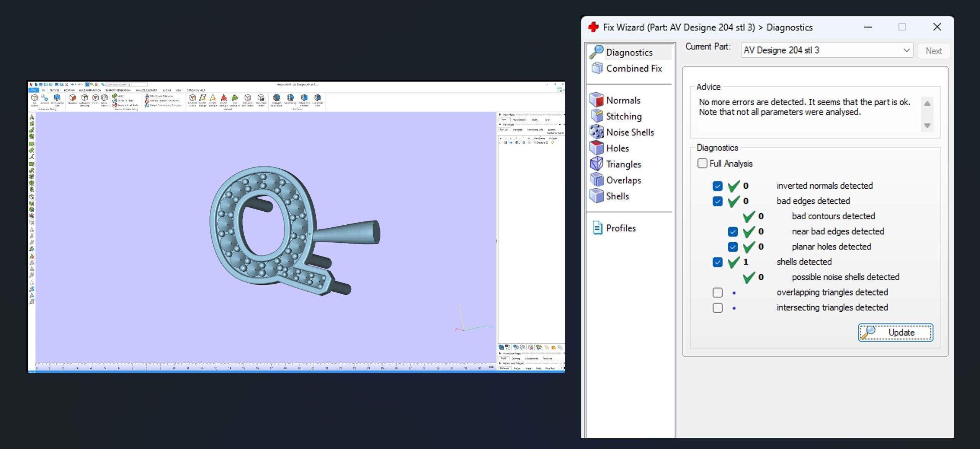Viewport: 980px width, 449px height.
Task: Select Stitching in Fix Wizard sidebar
Action: tap(623, 116)
